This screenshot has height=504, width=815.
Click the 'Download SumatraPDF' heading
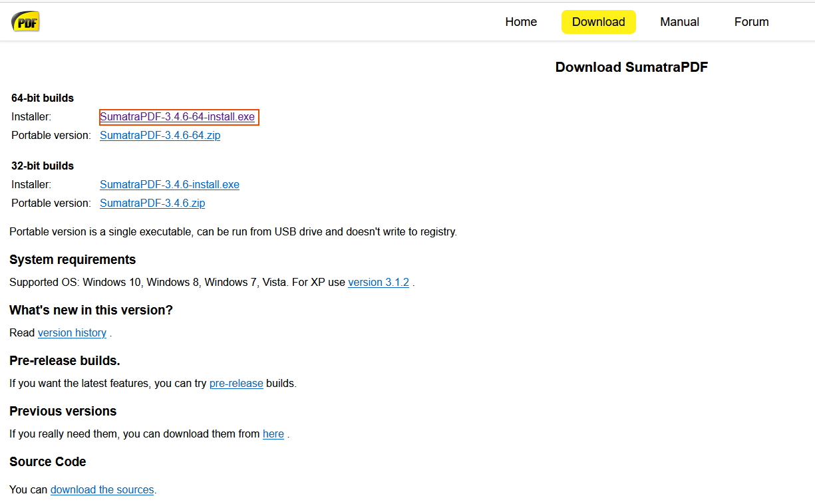click(x=631, y=67)
